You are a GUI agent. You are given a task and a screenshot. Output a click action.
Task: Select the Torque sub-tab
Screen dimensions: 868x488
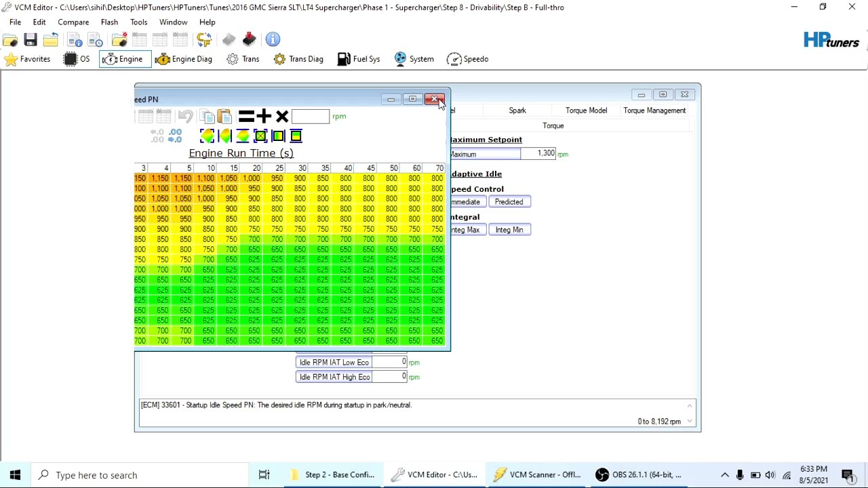[x=553, y=125]
